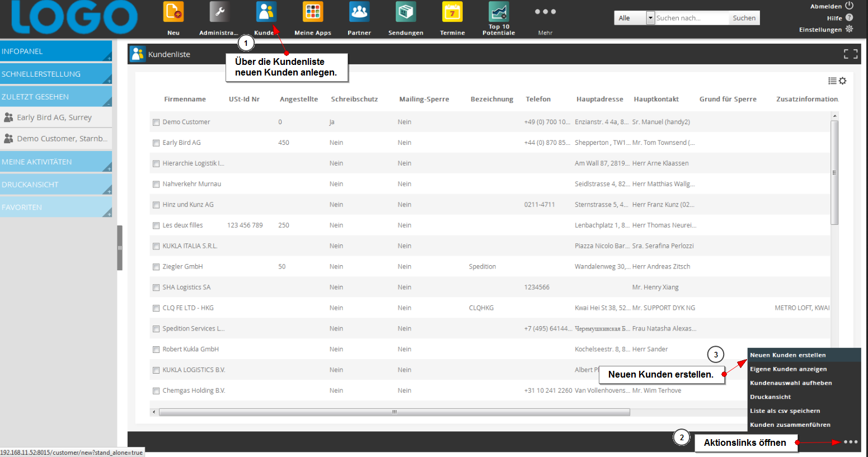The image size is (868, 457).
Task: Choose Neuen Kunden erstellen from action menu
Action: [x=787, y=355]
